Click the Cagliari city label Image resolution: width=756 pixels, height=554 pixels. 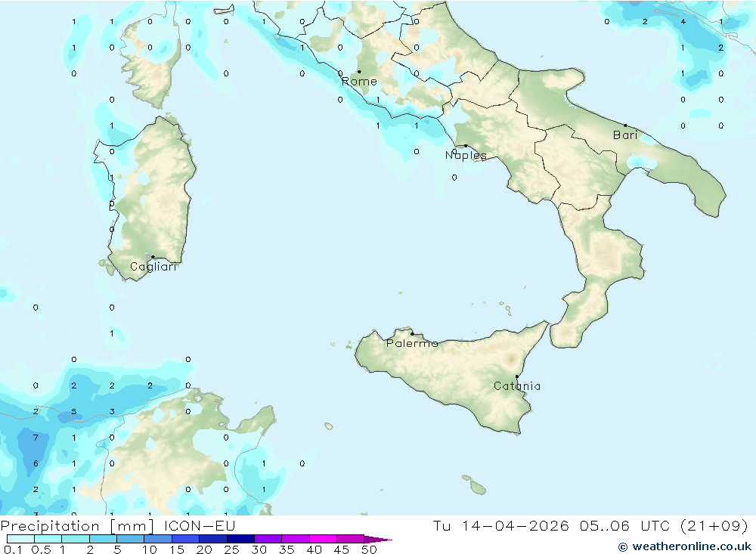pos(153,267)
